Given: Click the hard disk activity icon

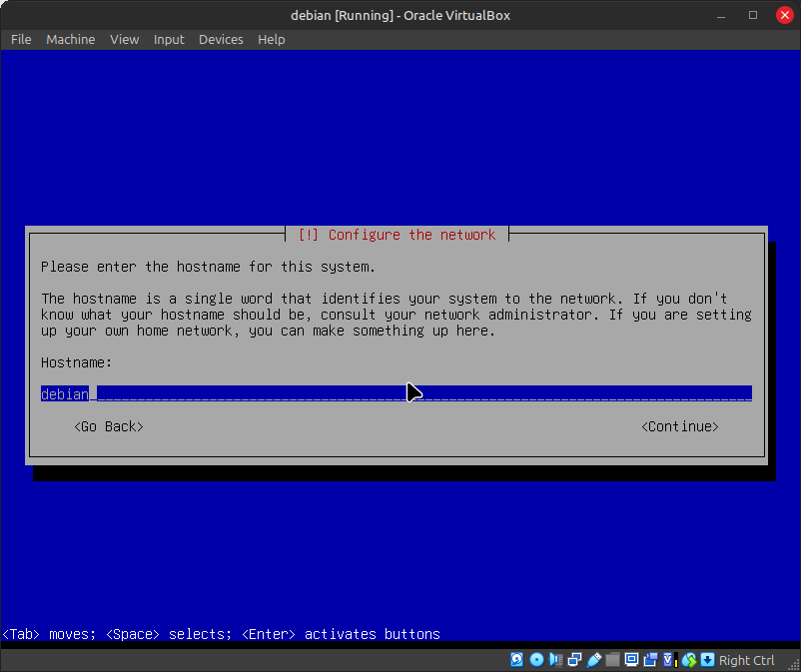Looking at the screenshot, I should (517, 660).
